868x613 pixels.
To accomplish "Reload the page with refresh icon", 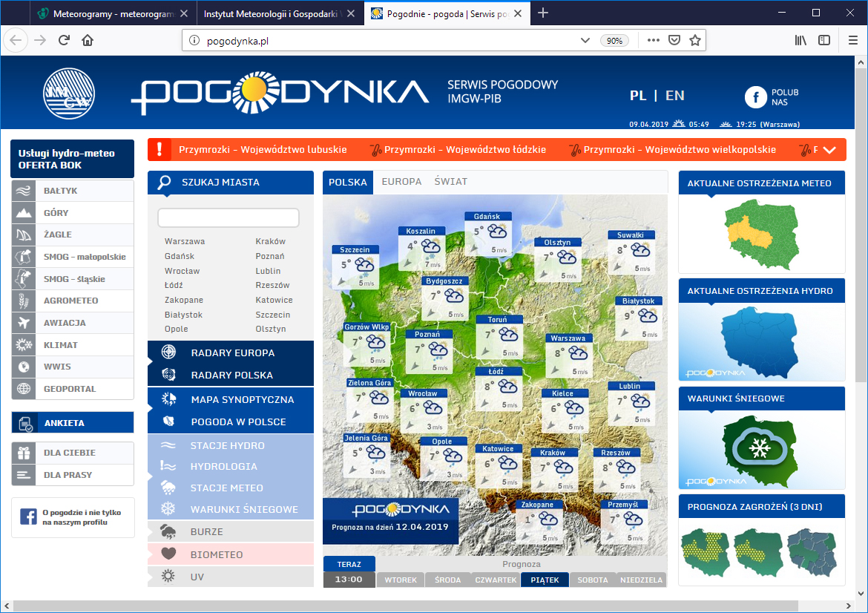I will click(x=65, y=41).
